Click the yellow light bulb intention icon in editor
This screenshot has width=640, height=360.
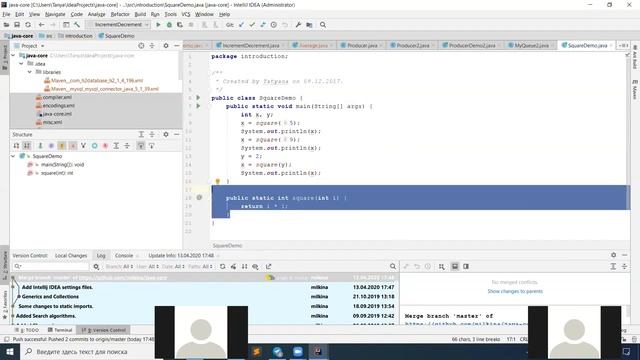(x=218, y=182)
